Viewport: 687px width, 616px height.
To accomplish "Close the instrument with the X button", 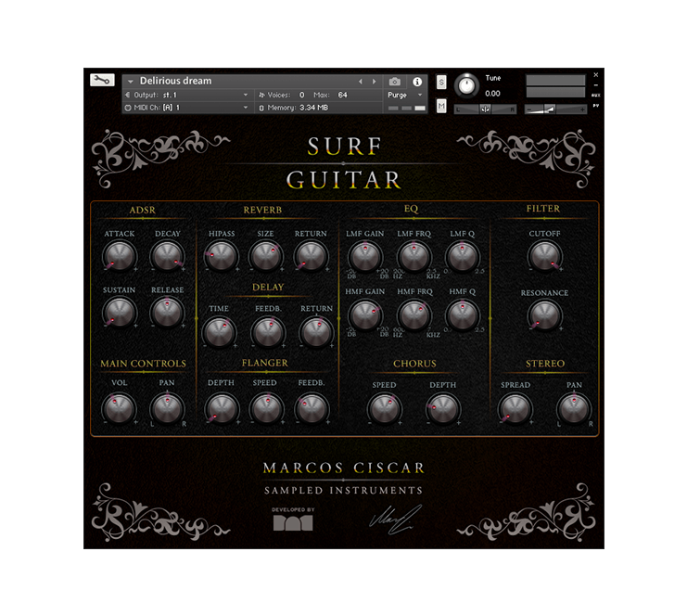I will point(595,75).
